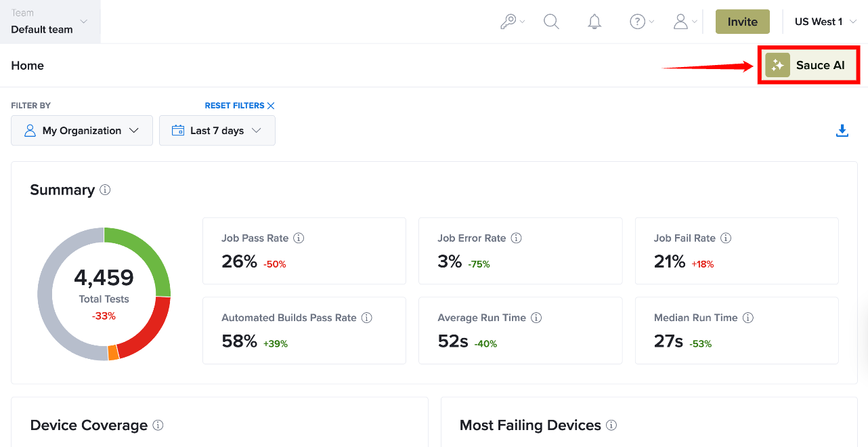Click info icon beside Median Run Time
The image size is (868, 447).
coord(748,318)
